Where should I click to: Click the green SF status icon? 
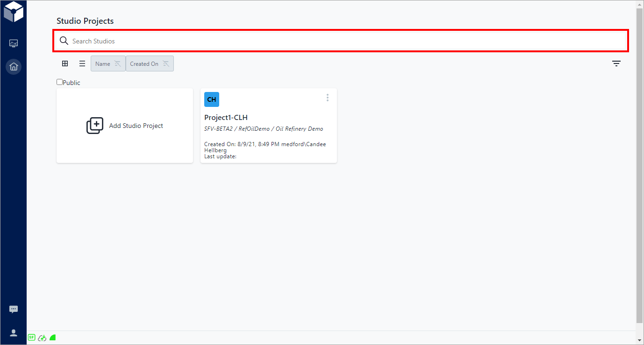pos(31,337)
